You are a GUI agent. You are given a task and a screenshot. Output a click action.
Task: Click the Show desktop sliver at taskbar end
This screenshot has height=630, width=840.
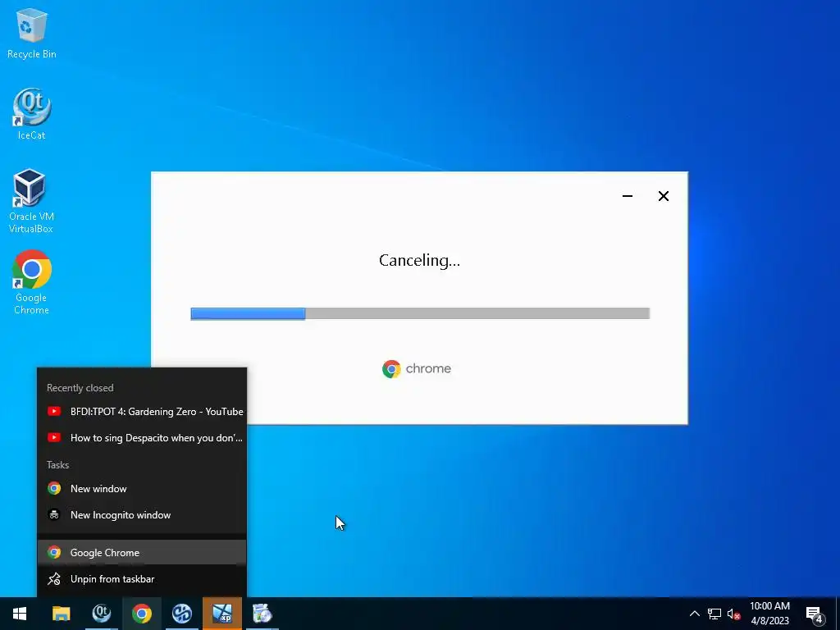point(838,614)
